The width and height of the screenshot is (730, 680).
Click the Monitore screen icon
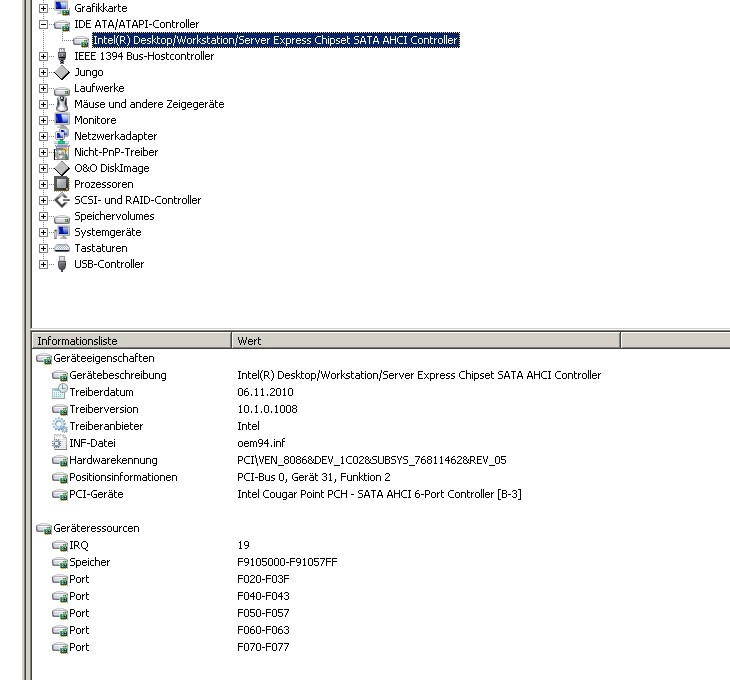pos(62,120)
